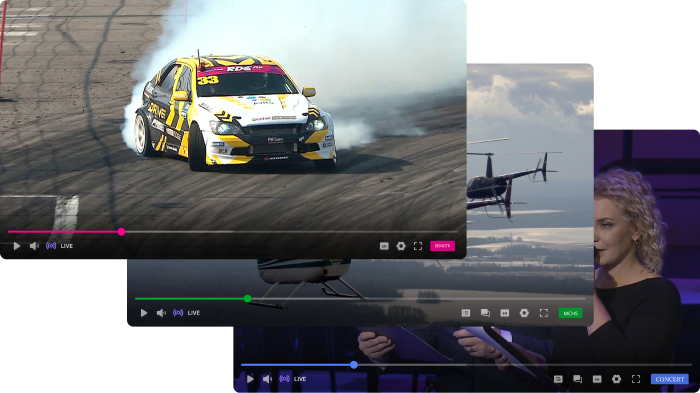
Task: Open settings gear in the concert player
Action: pos(617,379)
